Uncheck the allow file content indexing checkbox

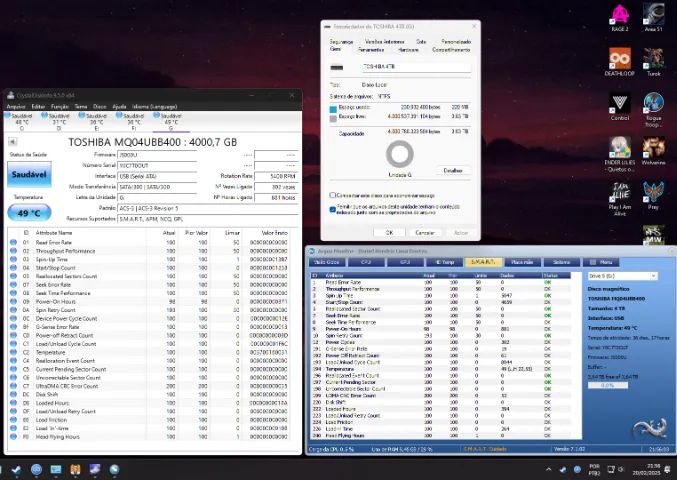pos(332,209)
